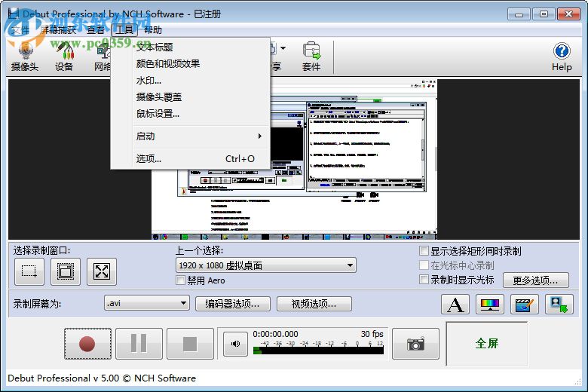Click the 0:00:00.000 timer text

[x=276, y=334]
